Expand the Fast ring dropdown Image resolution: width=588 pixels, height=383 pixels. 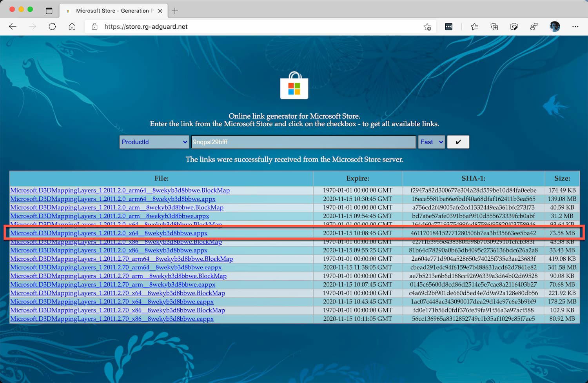click(x=432, y=142)
